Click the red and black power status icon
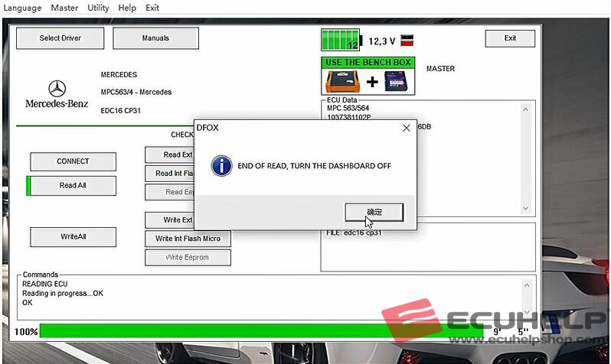The height and width of the screenshot is (364, 611). [x=407, y=40]
